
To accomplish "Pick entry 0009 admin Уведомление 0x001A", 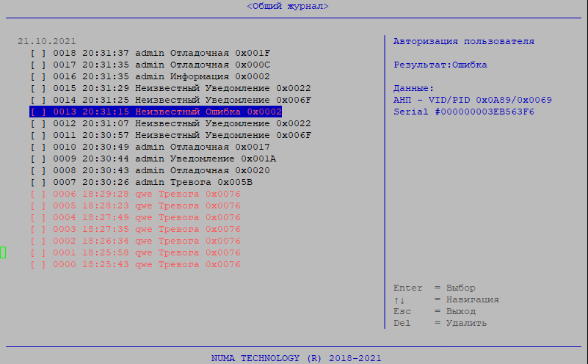I will tap(164, 159).
